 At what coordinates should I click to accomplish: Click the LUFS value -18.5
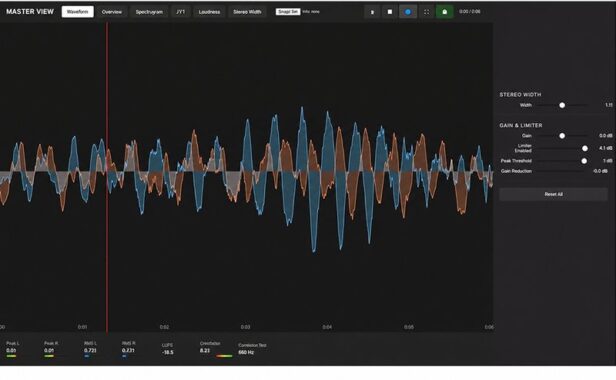coord(168,352)
